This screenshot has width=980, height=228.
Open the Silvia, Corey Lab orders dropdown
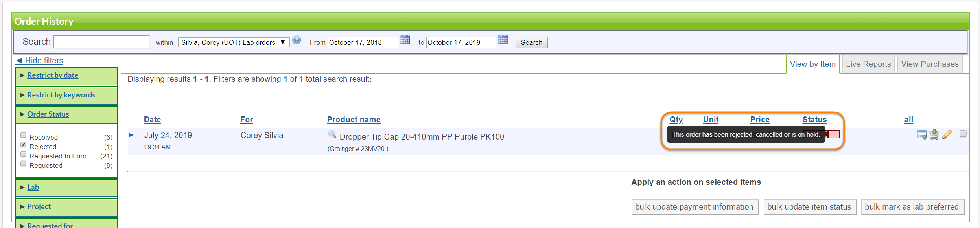(234, 42)
